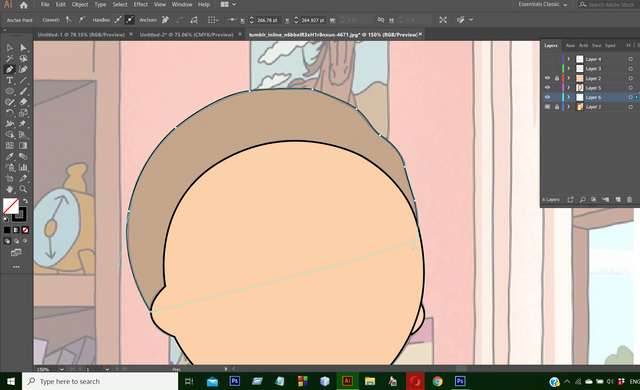Click the Locate Object magnifier in Layers panel

tap(582, 199)
